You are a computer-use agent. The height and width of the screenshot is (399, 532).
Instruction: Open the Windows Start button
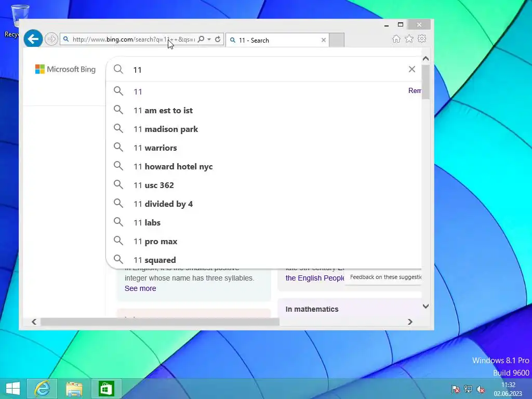[12, 389]
